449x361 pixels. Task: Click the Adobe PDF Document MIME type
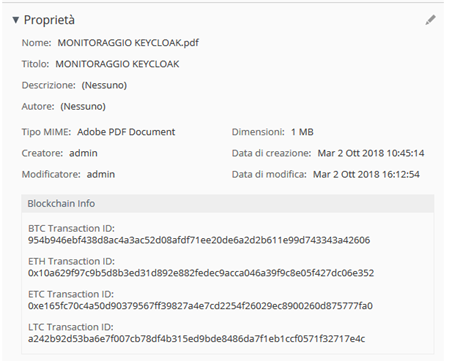[126, 132]
